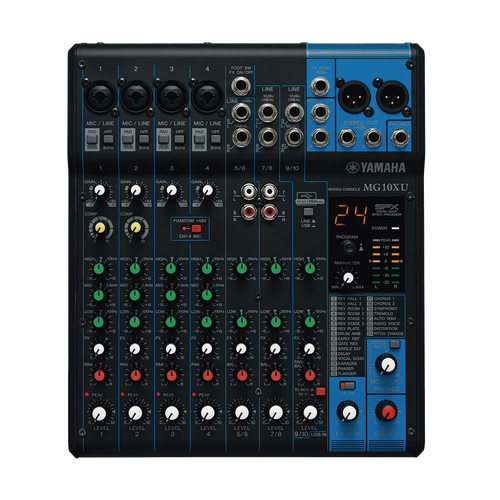Click the red RCA jack for channel 6
The width and height of the screenshot is (500, 500).
pyautogui.click(x=249, y=211)
